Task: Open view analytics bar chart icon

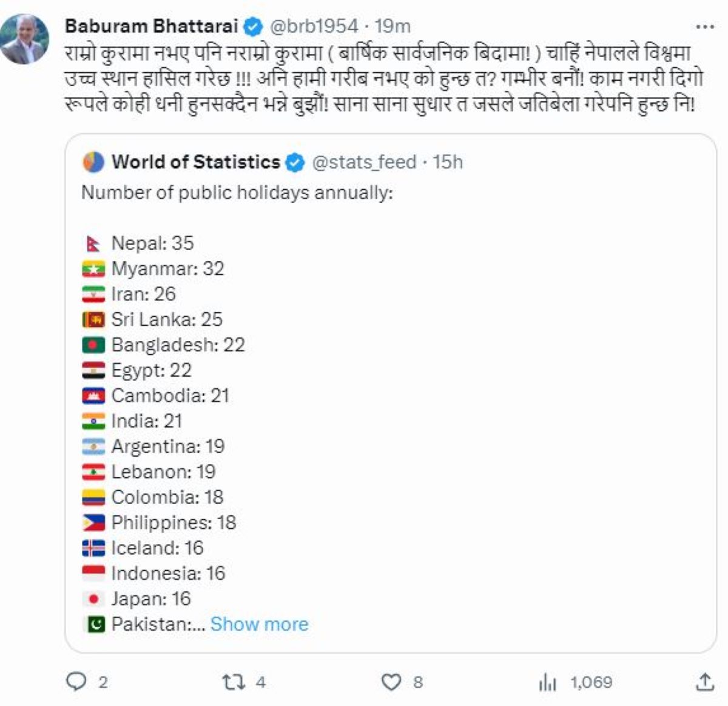Action: point(547,682)
